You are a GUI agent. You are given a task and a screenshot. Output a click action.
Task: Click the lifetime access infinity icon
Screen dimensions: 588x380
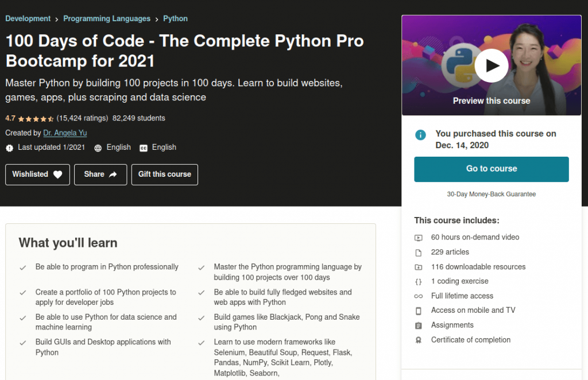pos(418,296)
